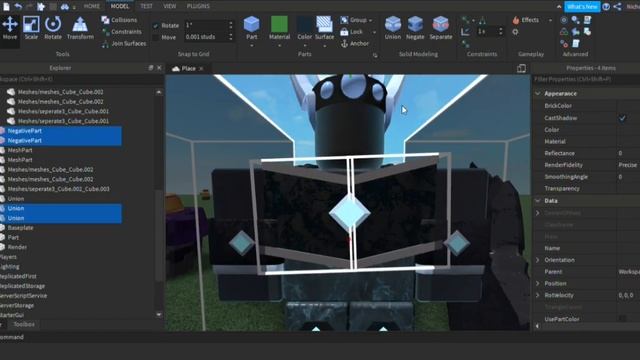Image resolution: width=640 pixels, height=360 pixels.
Task: Collapse the Data section
Action: tap(538, 201)
